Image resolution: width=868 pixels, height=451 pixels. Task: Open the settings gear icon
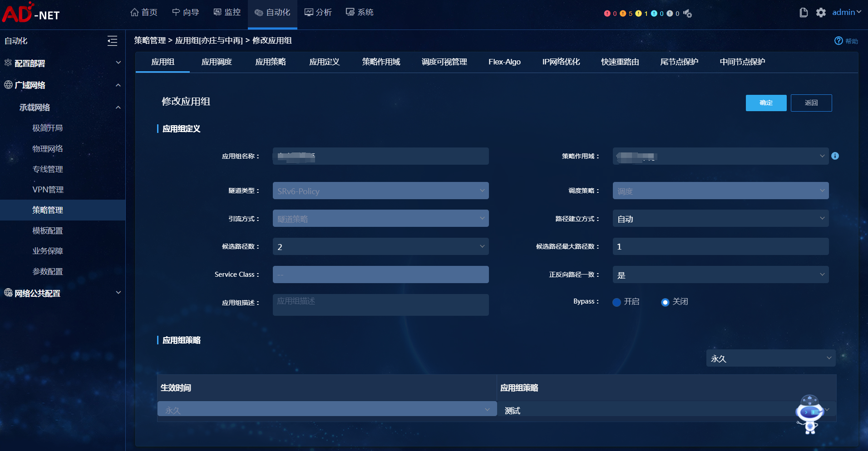tap(821, 13)
